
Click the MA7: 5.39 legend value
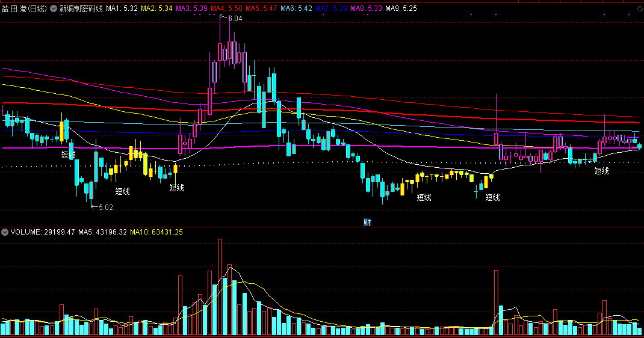[332, 8]
